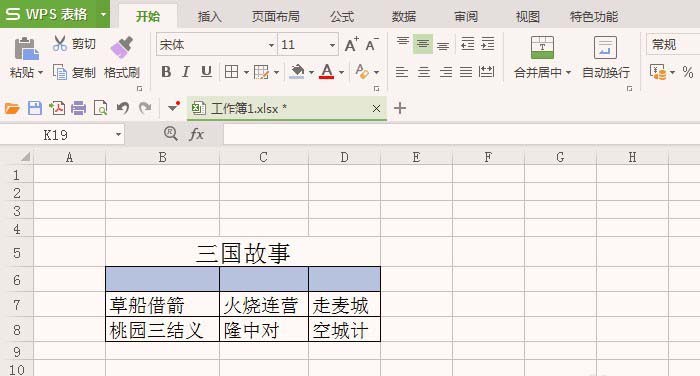700x376 pixels.
Task: Click the fx insert function icon
Action: (196, 134)
